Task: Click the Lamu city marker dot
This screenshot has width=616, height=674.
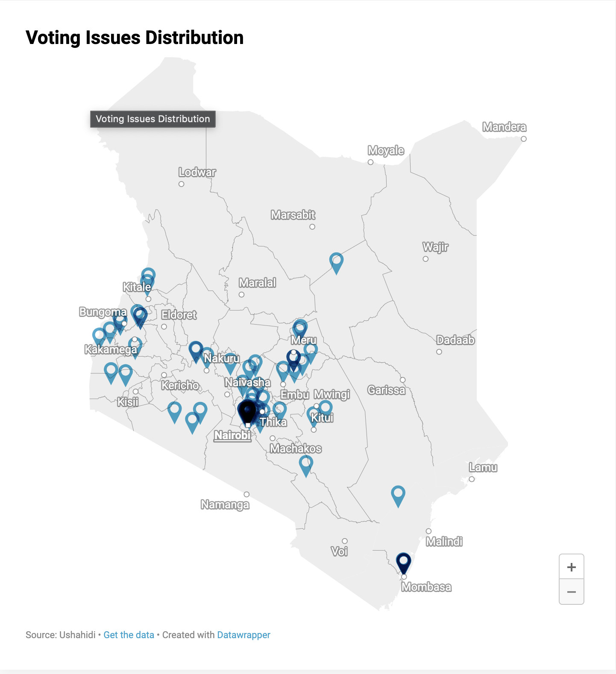Action: (472, 479)
